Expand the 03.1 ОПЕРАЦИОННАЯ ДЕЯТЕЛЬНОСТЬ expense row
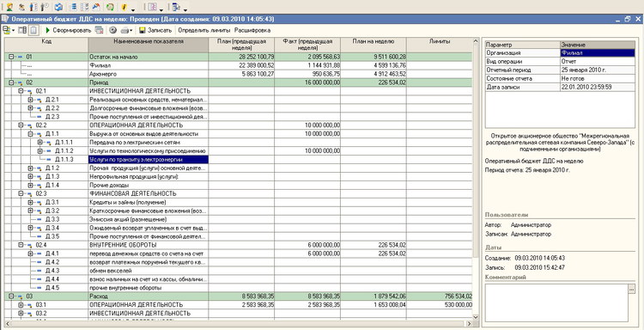This screenshot has width=644, height=330. [21, 305]
